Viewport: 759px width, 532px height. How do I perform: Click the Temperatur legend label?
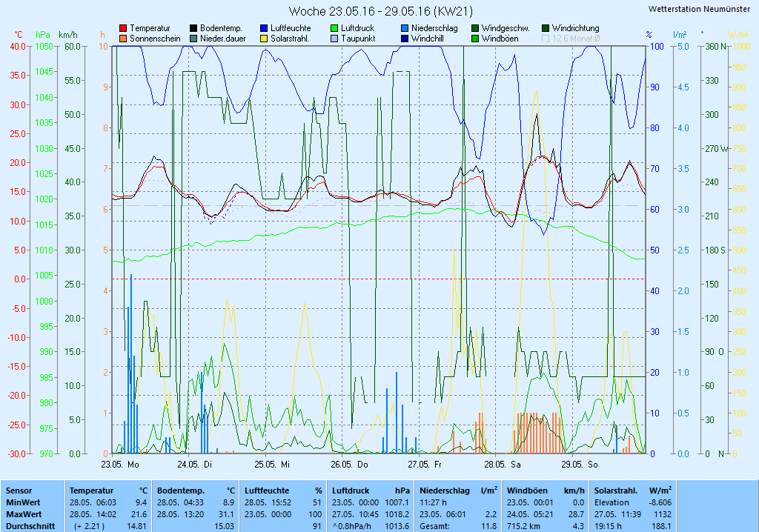tap(150, 28)
